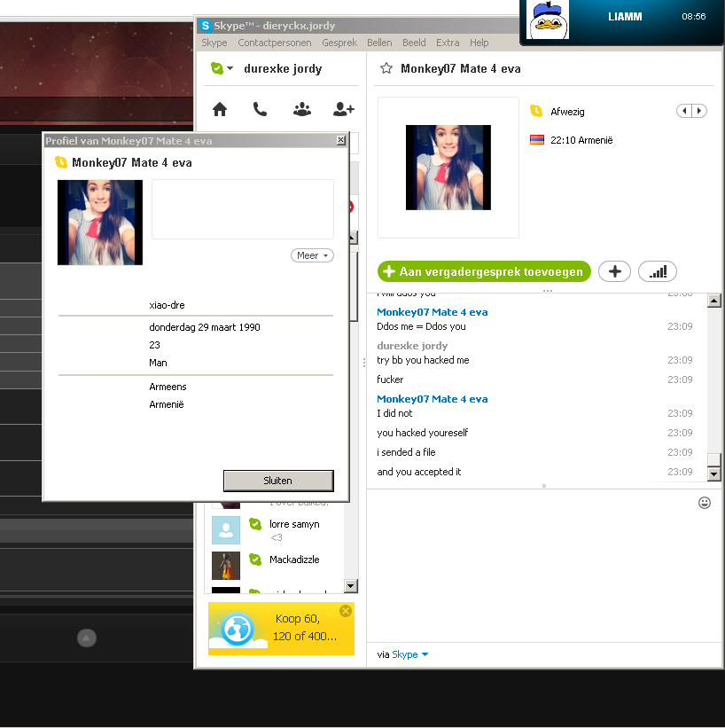Click the chat scrollbar thumb
Image resolution: width=725 pixels, height=728 pixels.
(x=713, y=459)
